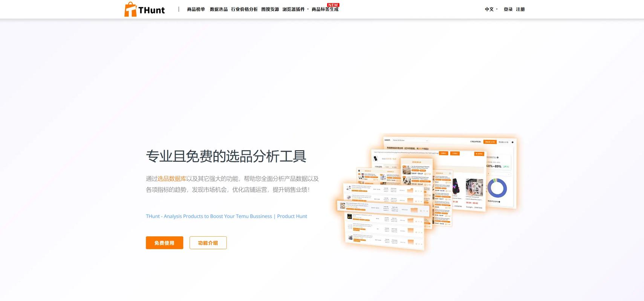Viewport: 644px width, 301px height.
Task: Open the 图搜货源 menu item
Action: click(270, 9)
